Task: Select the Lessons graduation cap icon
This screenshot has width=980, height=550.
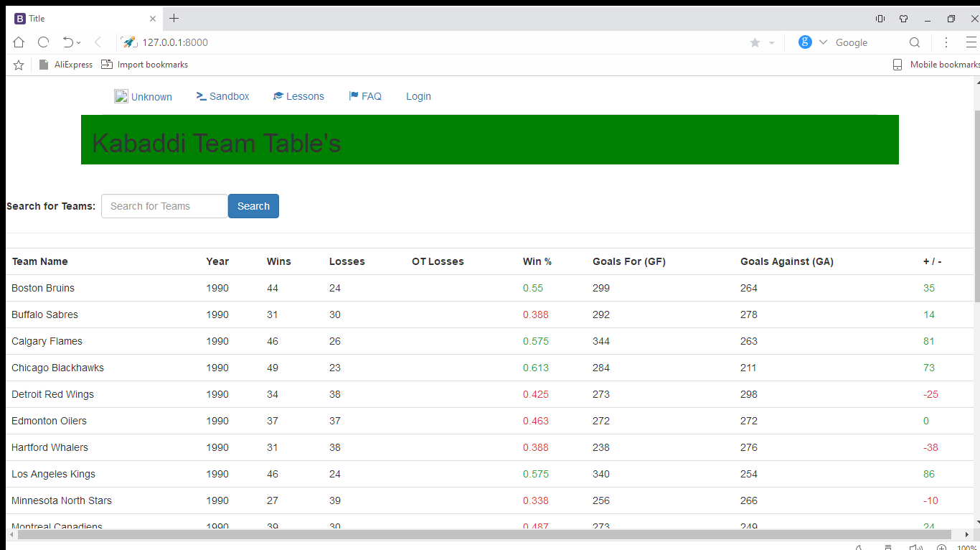Action: pyautogui.click(x=278, y=95)
